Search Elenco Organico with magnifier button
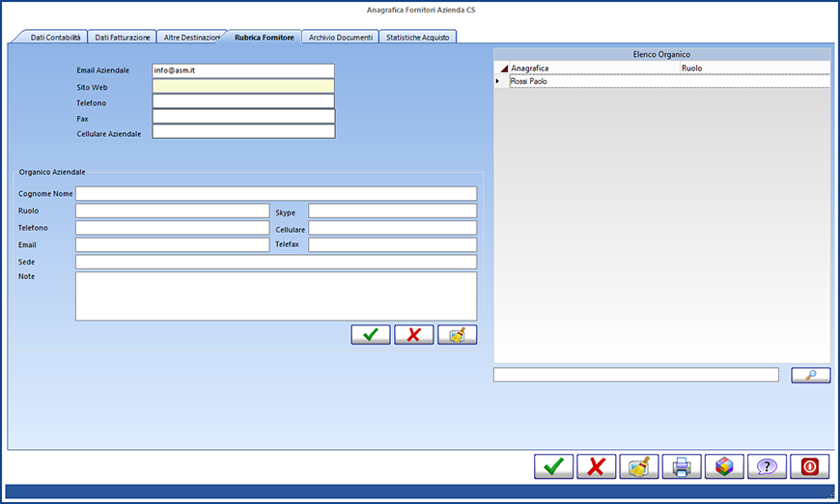840x504 pixels. click(x=810, y=375)
